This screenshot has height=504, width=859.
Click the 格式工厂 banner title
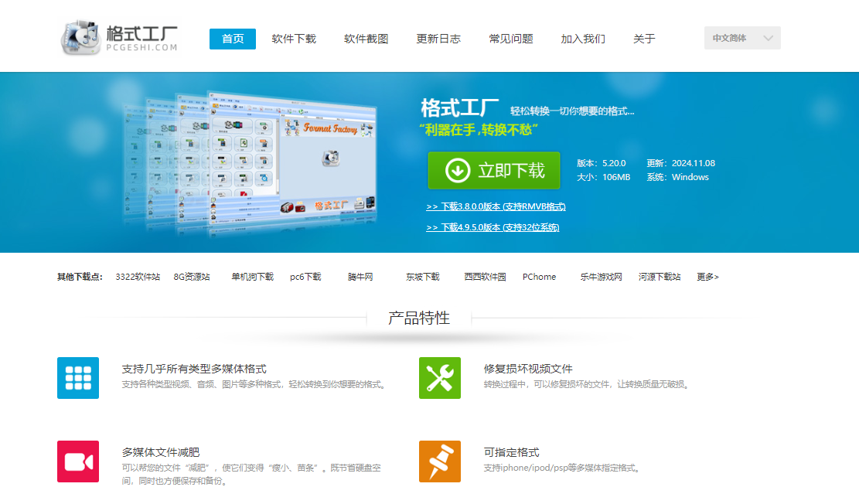coord(459,108)
